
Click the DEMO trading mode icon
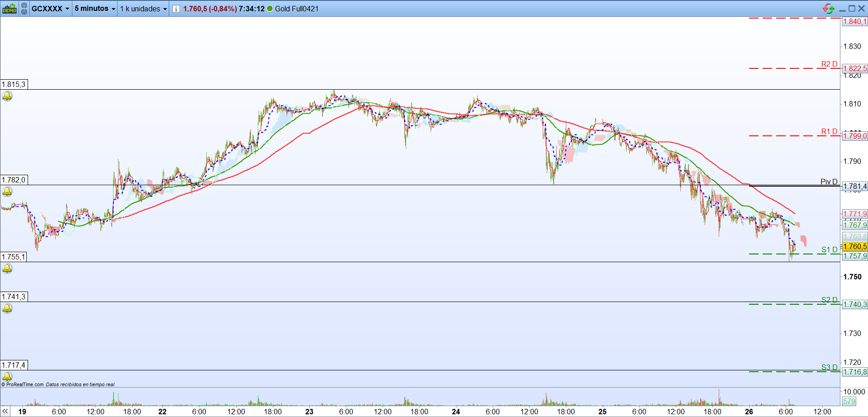tap(9, 9)
